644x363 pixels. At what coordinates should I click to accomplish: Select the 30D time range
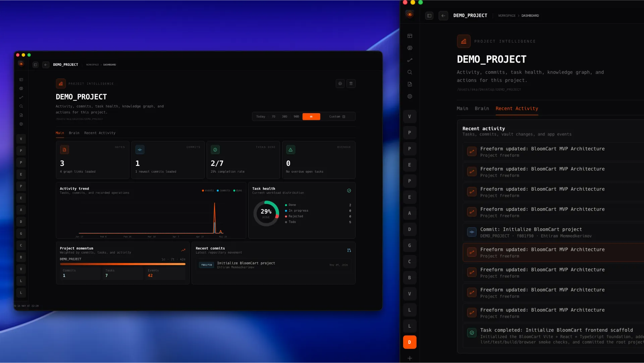tap(284, 117)
